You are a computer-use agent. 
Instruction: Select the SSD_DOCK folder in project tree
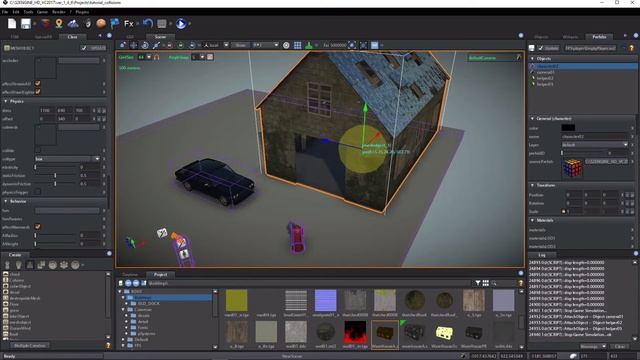pyautogui.click(x=149, y=304)
